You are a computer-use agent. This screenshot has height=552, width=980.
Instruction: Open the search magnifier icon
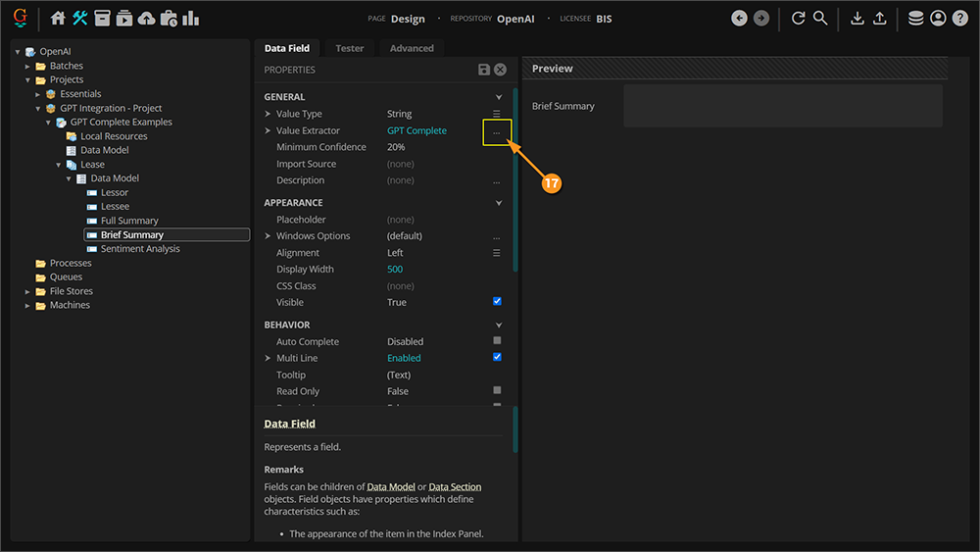820,18
